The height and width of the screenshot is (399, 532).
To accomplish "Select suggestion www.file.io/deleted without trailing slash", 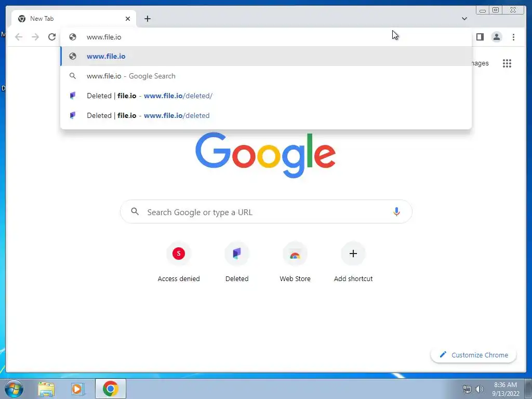I will [266, 115].
